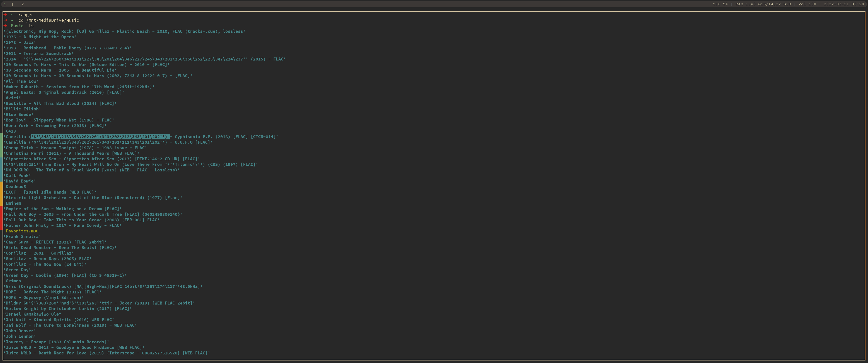Select 'Fall Out Boy - Take This to Your Grave'
This screenshot has width=868, height=363.
(x=82, y=220)
